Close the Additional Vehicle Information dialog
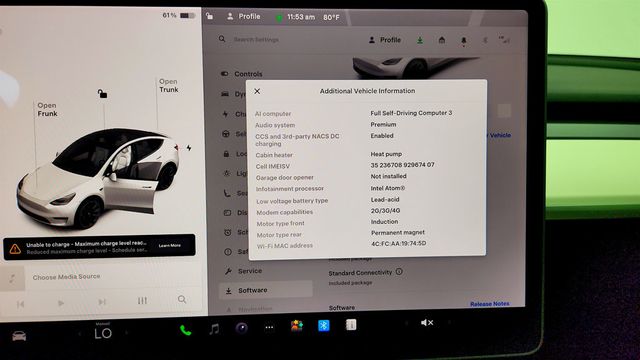Screen dimensions: 640x360 click(x=257, y=91)
